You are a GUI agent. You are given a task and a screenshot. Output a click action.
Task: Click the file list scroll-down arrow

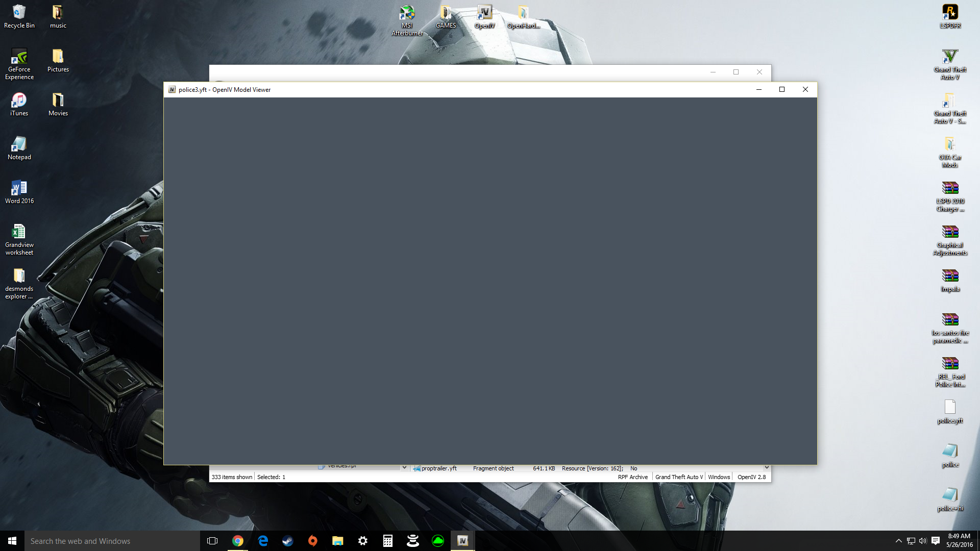766,467
